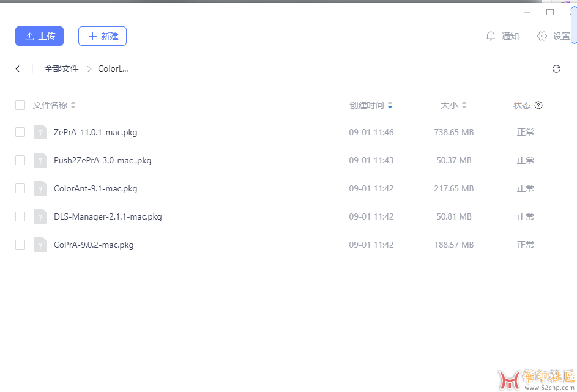The height and width of the screenshot is (392, 577).
Task: Check the box for CoPrA-9.0.2-mac.pkg
Action: click(x=20, y=245)
